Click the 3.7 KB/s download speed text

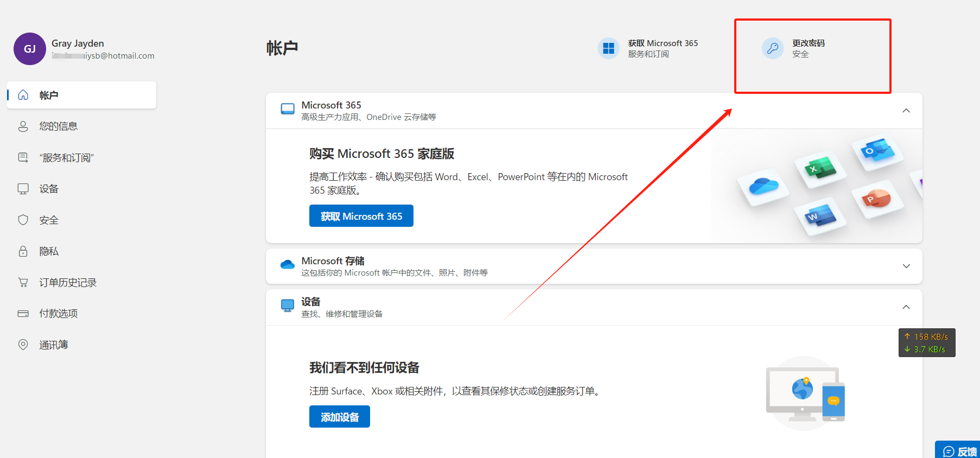tap(929, 349)
